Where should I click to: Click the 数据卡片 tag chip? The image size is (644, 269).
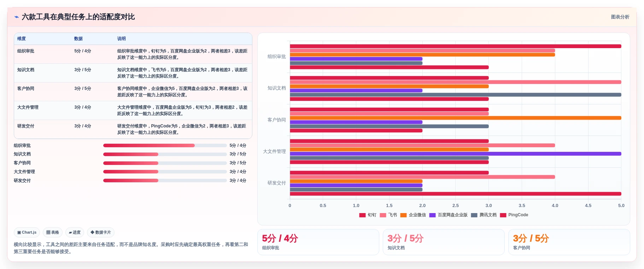[x=101, y=233]
